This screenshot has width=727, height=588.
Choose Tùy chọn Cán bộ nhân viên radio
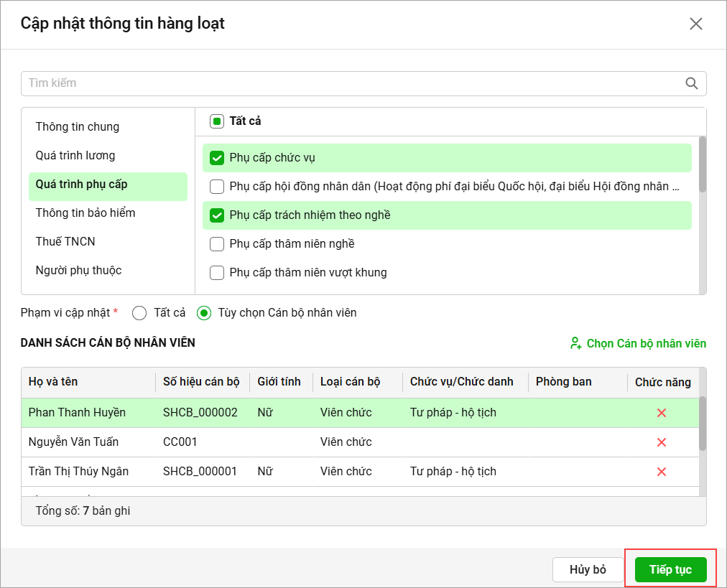coord(204,313)
